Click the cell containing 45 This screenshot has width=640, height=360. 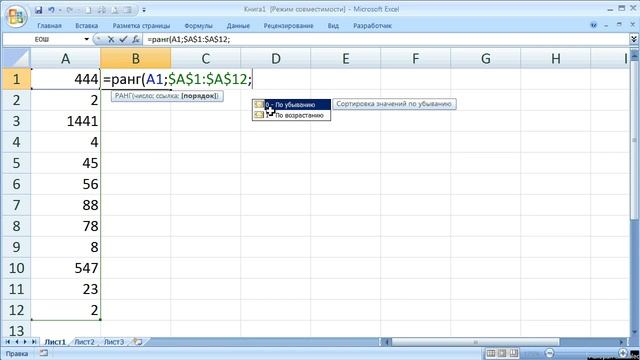coord(65,163)
